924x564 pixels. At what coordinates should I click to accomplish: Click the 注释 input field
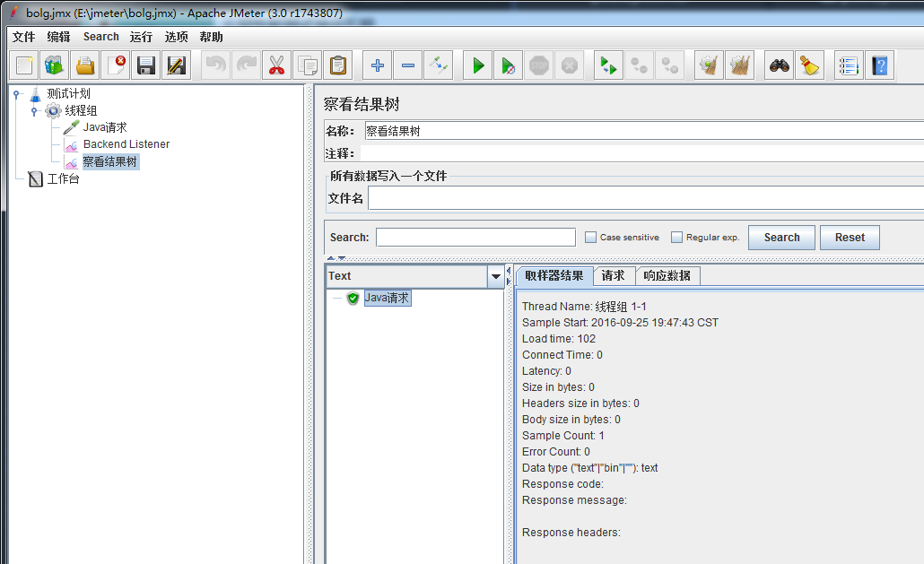tap(641, 153)
